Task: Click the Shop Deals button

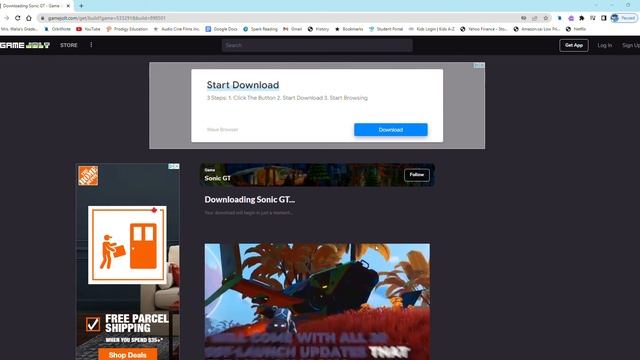Action: pos(127,354)
